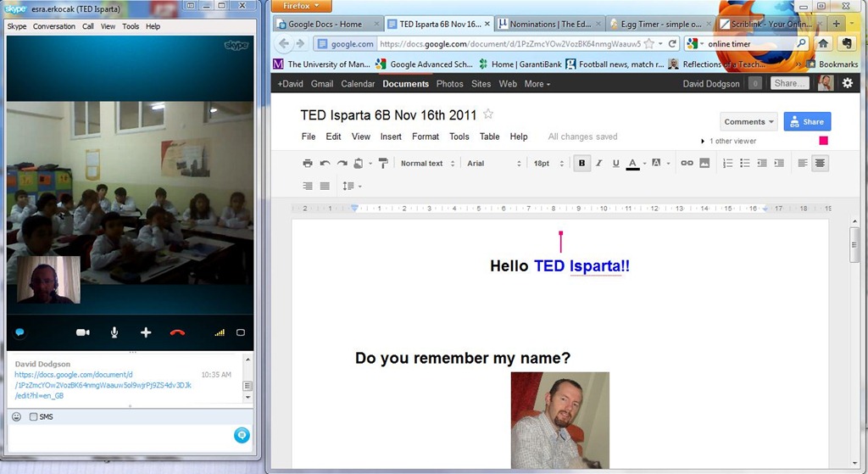Open the docs.google.com link in Skype chat
This screenshot has width=868, height=474.
(x=103, y=385)
